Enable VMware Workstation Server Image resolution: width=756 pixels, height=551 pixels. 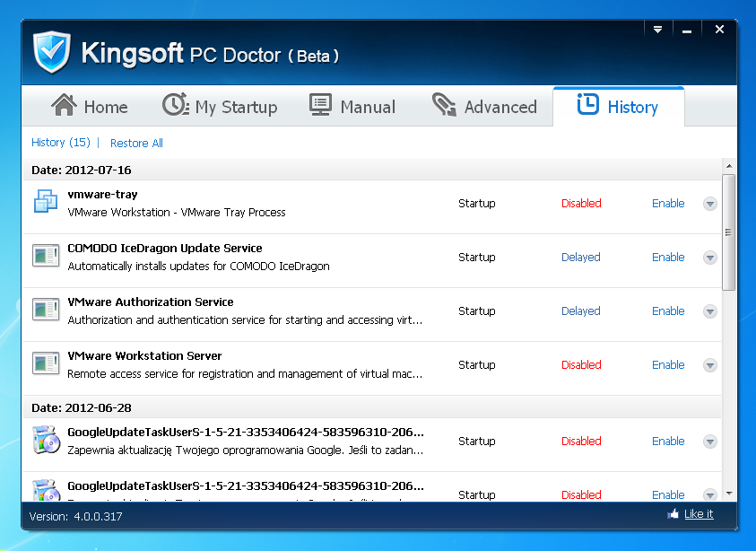(668, 365)
